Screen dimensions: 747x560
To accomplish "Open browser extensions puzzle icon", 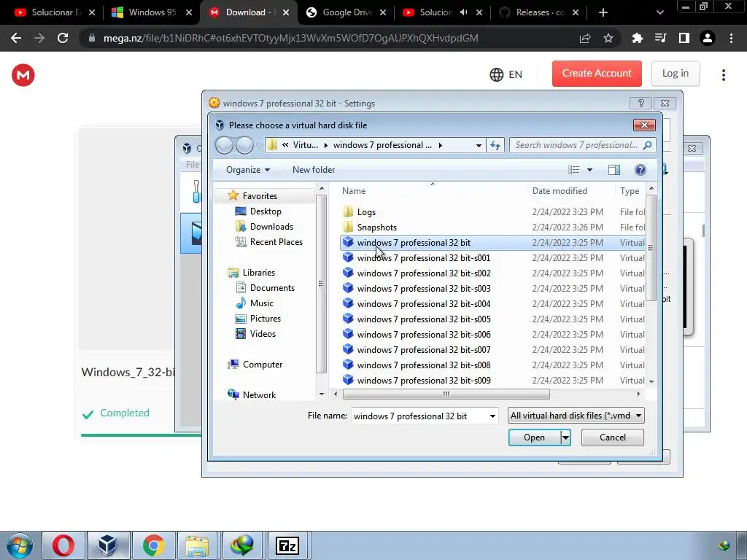I will (637, 38).
